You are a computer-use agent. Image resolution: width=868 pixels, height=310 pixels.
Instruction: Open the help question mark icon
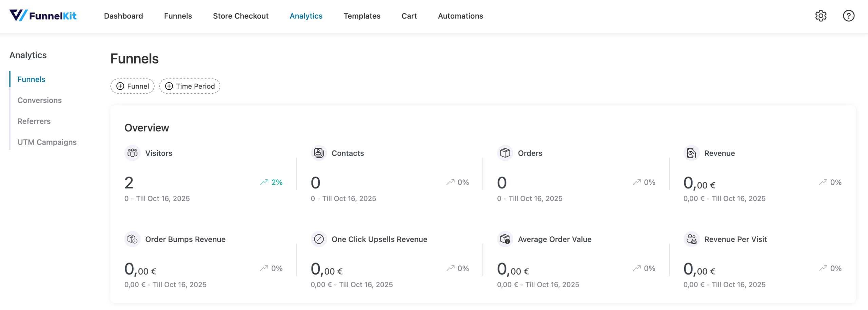click(x=848, y=16)
